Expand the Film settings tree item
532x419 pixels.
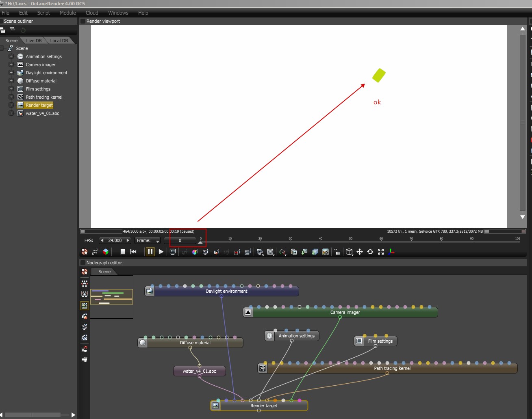(x=11, y=89)
